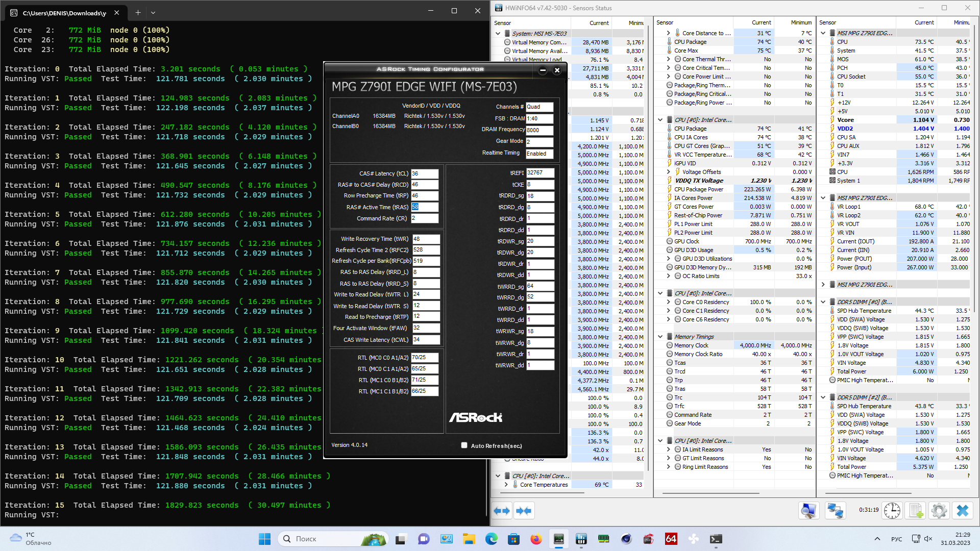The image size is (980, 551).
Task: Open the terminal tab dropdown arrow
Action: [153, 12]
